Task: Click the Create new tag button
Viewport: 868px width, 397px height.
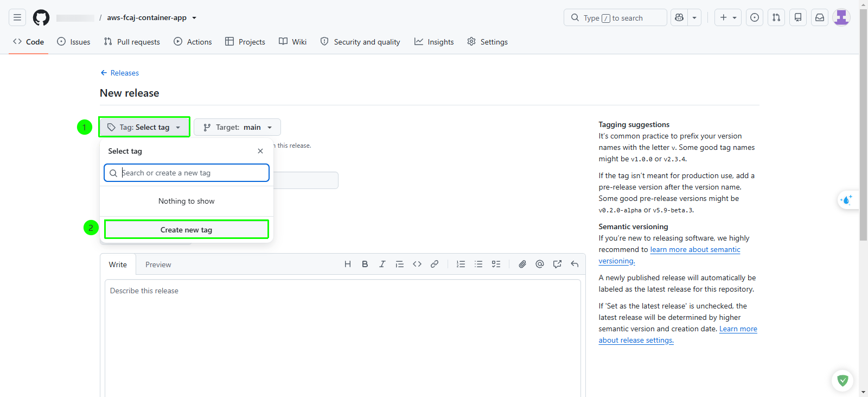Action: pyautogui.click(x=187, y=230)
